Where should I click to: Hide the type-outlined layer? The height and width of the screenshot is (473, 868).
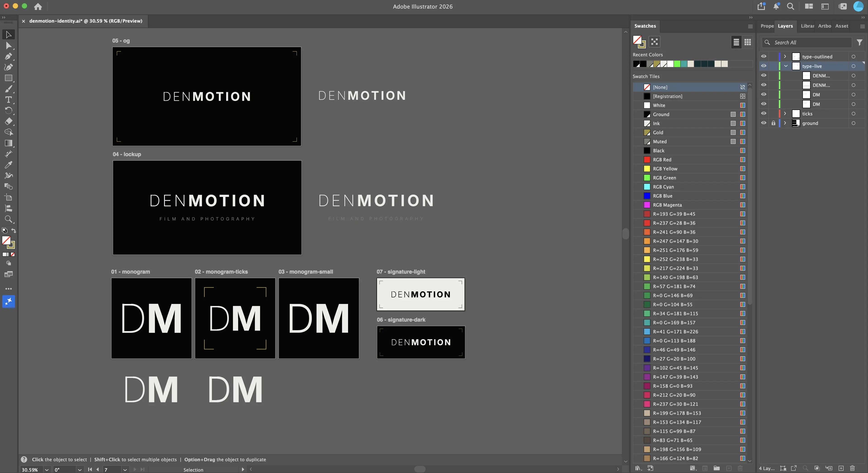coord(764,57)
